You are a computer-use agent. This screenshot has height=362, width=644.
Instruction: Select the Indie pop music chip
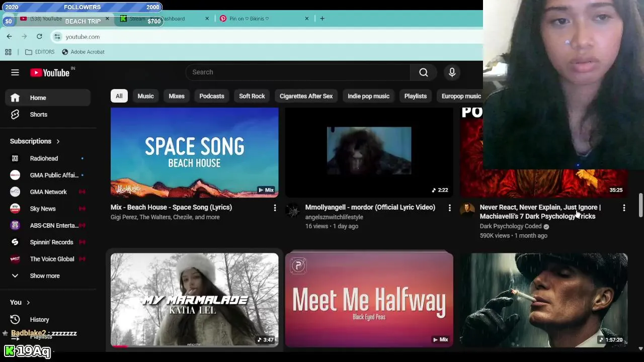368,96
